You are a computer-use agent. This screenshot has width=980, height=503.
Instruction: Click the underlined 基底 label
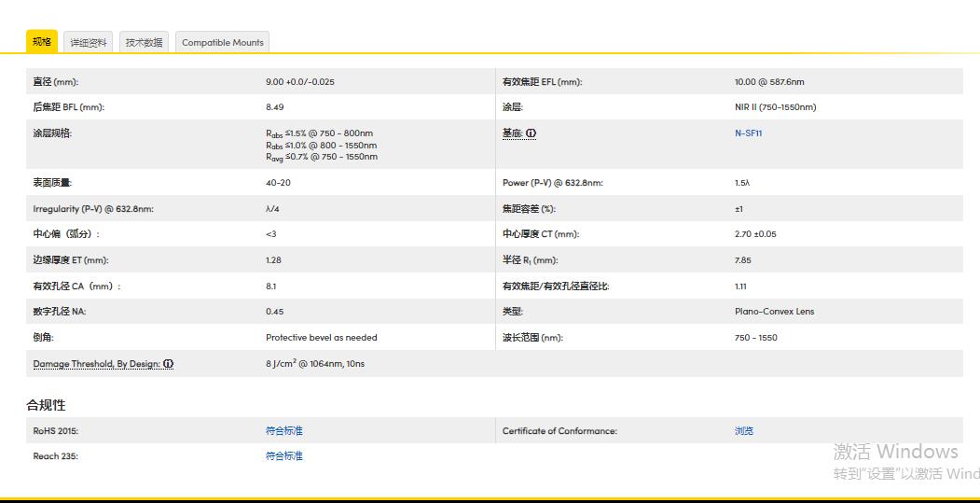512,133
